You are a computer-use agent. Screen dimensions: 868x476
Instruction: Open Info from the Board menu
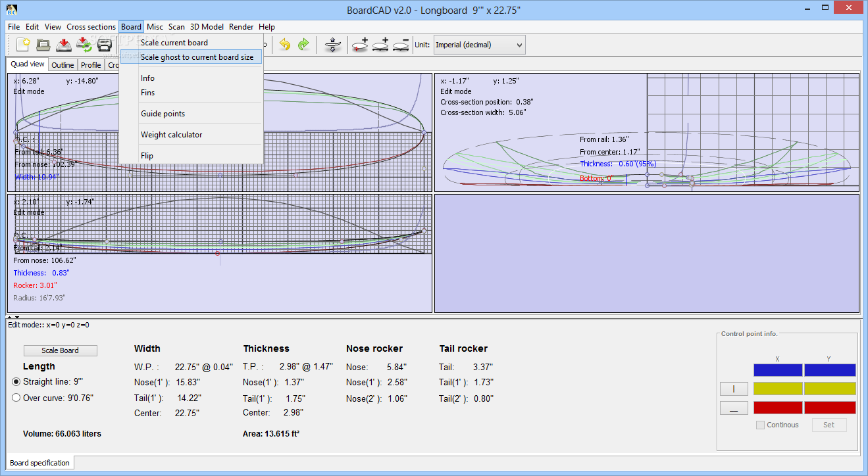[191, 78]
